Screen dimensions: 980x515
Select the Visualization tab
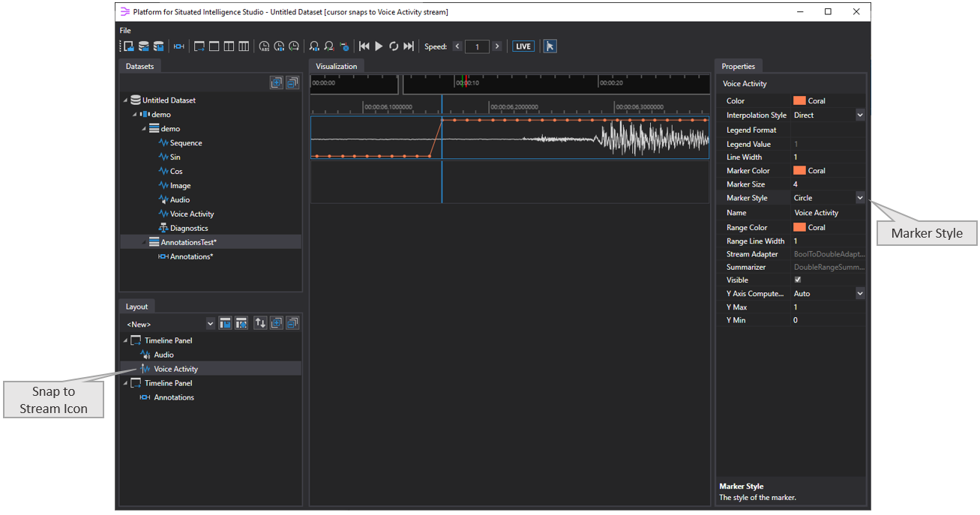(x=337, y=67)
